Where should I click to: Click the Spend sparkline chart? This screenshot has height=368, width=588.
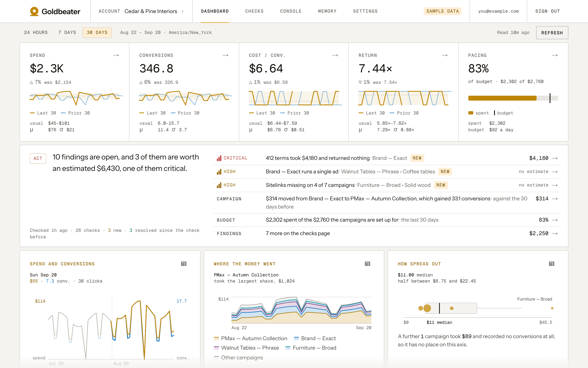coord(76,98)
